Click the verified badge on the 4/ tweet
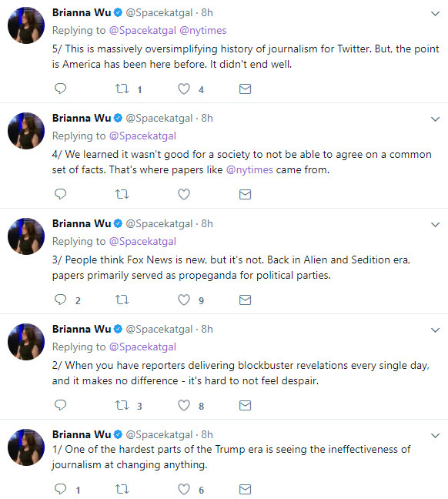The width and height of the screenshot is (448, 499). (118, 118)
